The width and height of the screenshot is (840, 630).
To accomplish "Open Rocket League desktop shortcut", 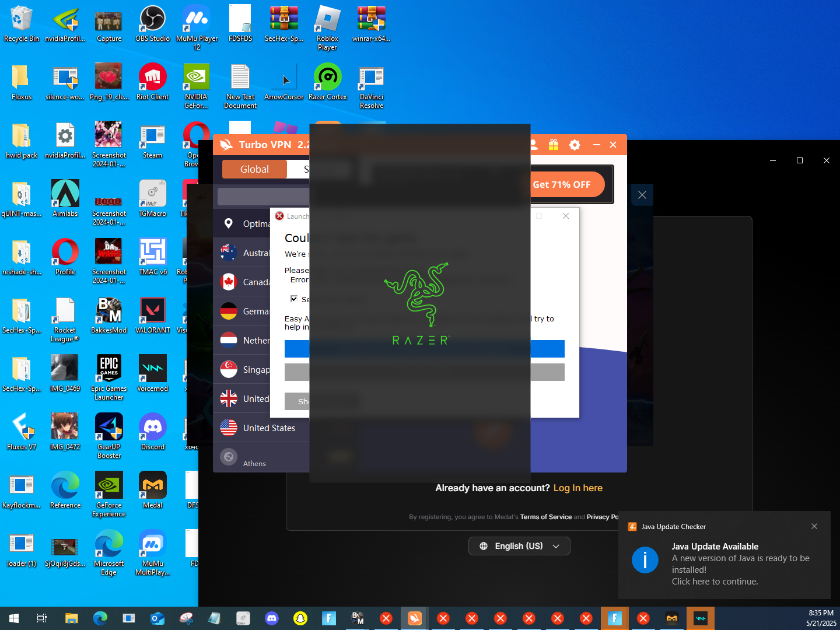I will tap(65, 320).
